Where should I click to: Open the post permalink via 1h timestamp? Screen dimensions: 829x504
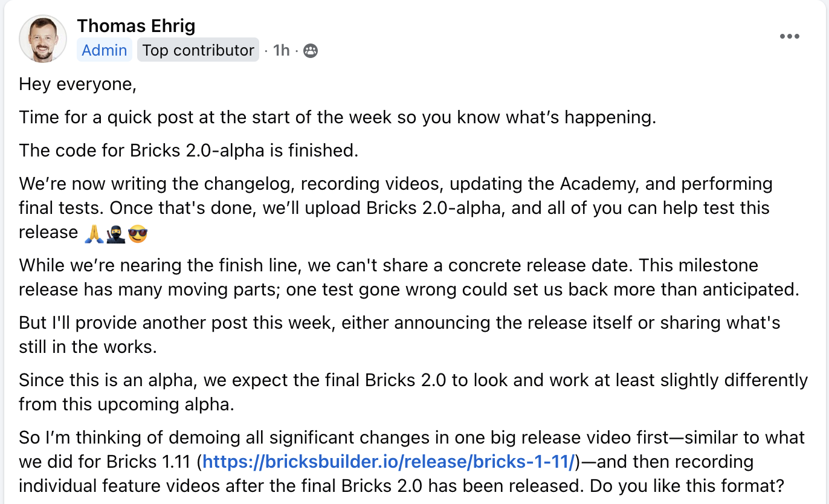click(x=282, y=51)
